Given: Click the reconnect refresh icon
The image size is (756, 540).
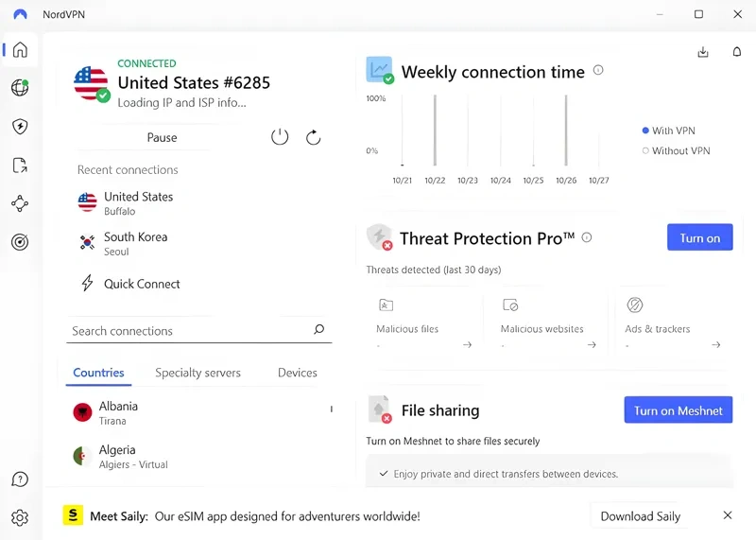Looking at the screenshot, I should (x=314, y=137).
